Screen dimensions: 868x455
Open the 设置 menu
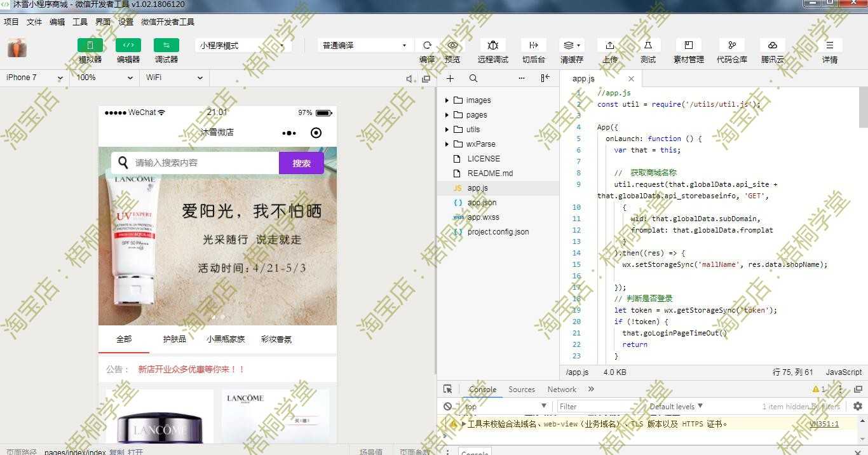125,21
